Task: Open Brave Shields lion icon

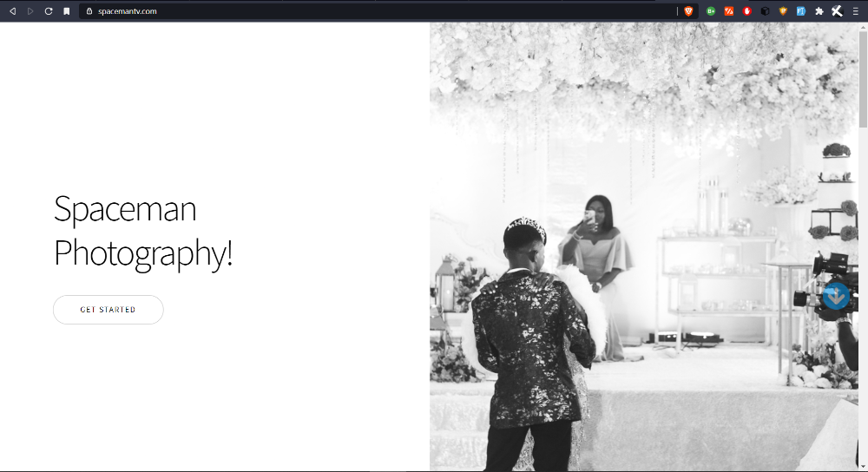Action: (688, 11)
